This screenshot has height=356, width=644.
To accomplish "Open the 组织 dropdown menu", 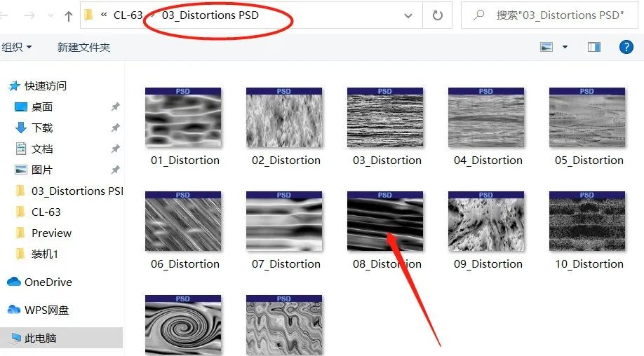I will [17, 47].
